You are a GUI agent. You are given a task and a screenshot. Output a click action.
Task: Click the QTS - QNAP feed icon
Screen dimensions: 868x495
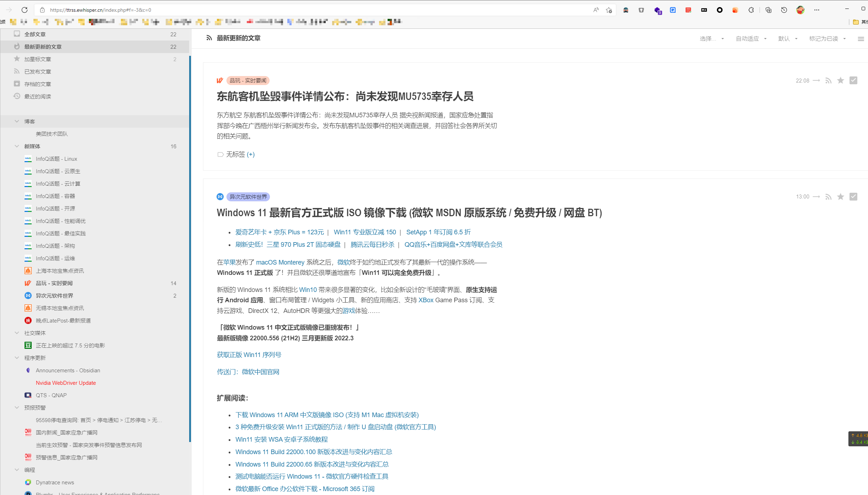(x=28, y=395)
